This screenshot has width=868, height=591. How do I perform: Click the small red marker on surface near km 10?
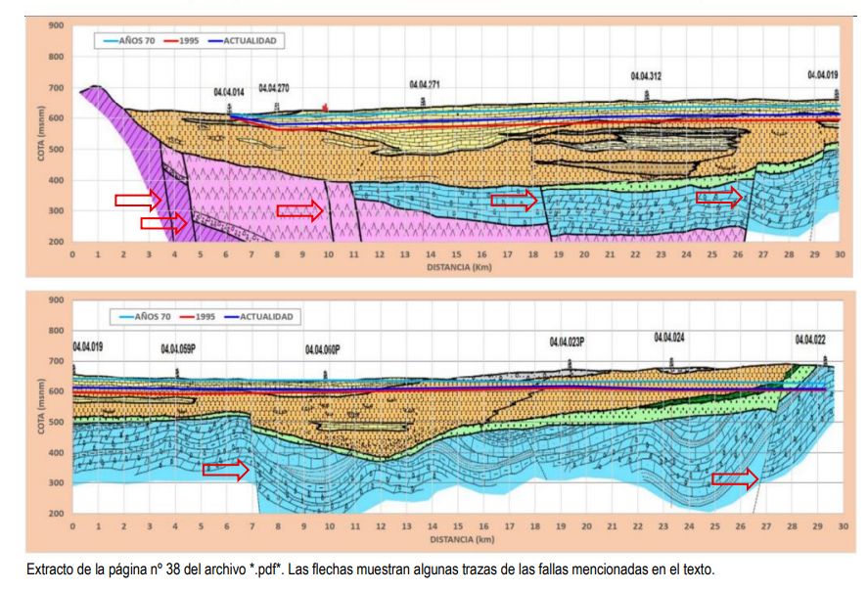(326, 107)
